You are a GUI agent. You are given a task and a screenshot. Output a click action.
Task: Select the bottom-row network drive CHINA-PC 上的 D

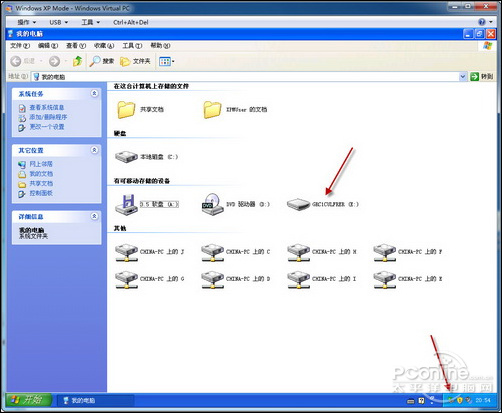[213, 279]
